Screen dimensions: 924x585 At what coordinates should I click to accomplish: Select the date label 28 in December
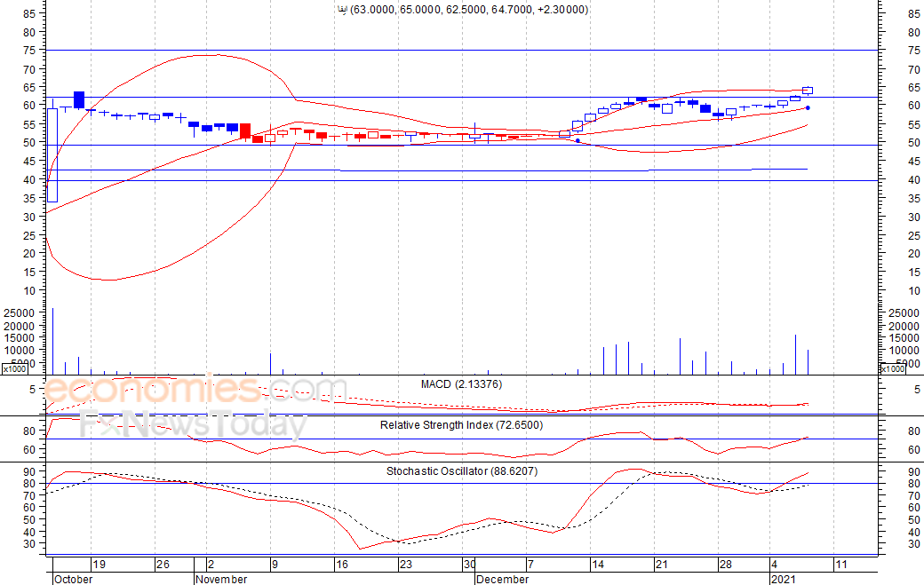point(725,565)
